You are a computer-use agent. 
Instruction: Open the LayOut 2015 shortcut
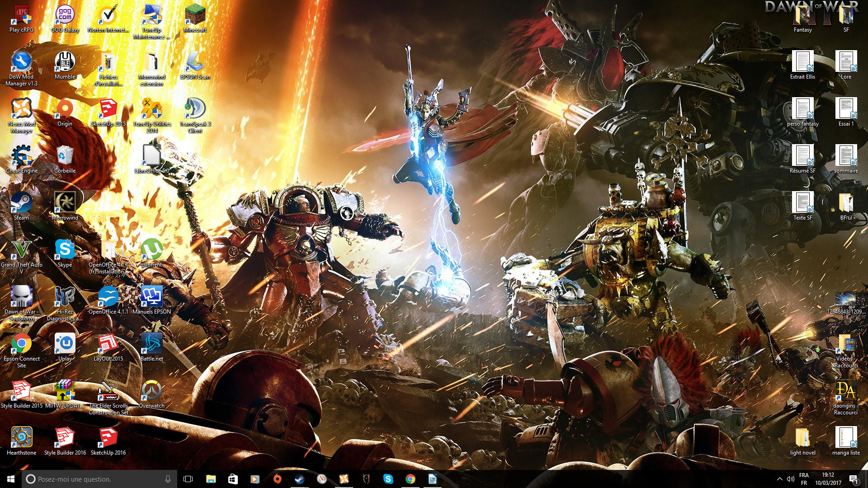(x=108, y=347)
